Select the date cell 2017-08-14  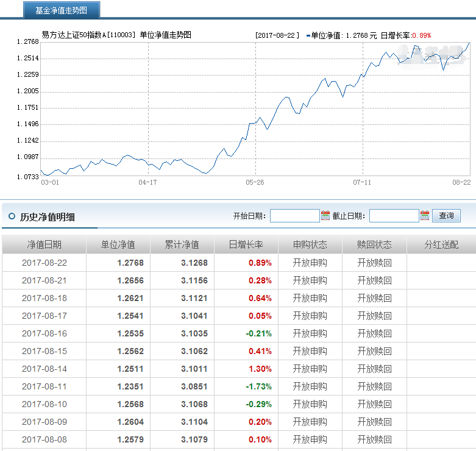tap(44, 369)
